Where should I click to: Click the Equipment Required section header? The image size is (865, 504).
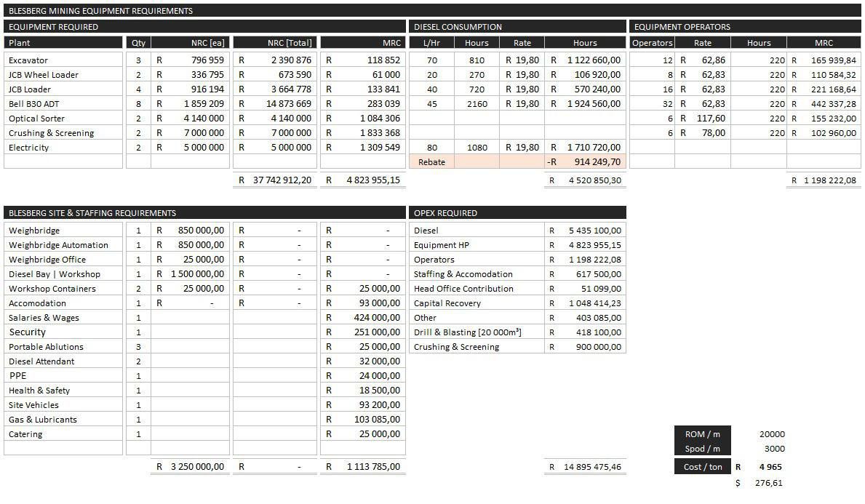pyautogui.click(x=204, y=26)
